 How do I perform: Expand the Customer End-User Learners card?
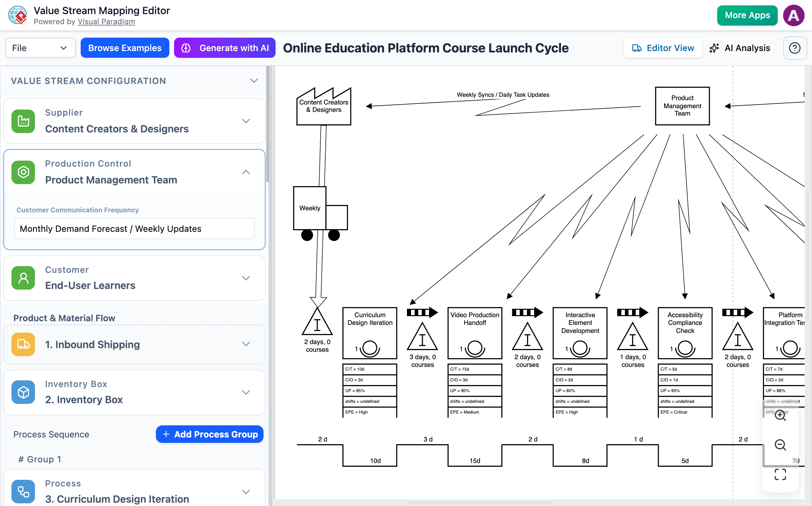pos(246,278)
